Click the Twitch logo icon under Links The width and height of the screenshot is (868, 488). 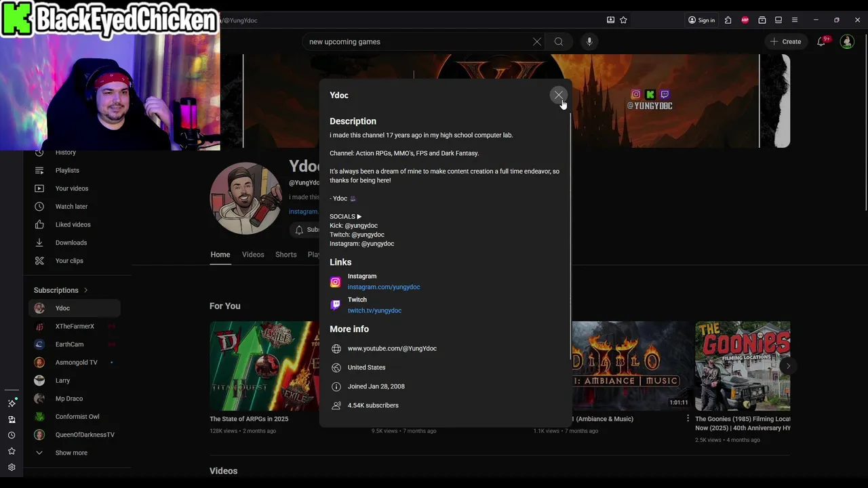336,305
